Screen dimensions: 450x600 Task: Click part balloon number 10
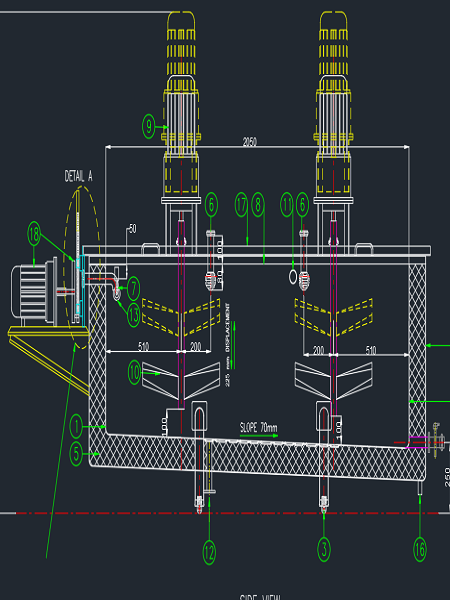pos(134,372)
